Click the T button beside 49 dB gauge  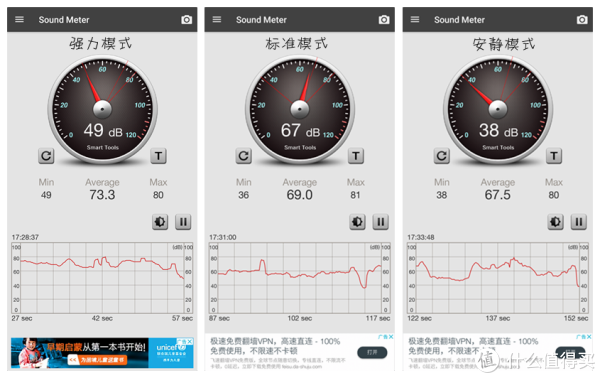click(158, 156)
